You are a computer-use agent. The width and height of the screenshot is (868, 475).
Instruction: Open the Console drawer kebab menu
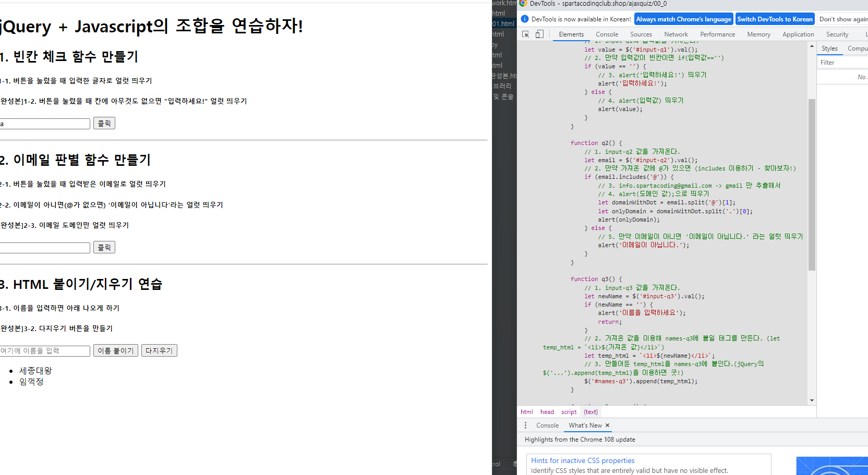point(525,425)
